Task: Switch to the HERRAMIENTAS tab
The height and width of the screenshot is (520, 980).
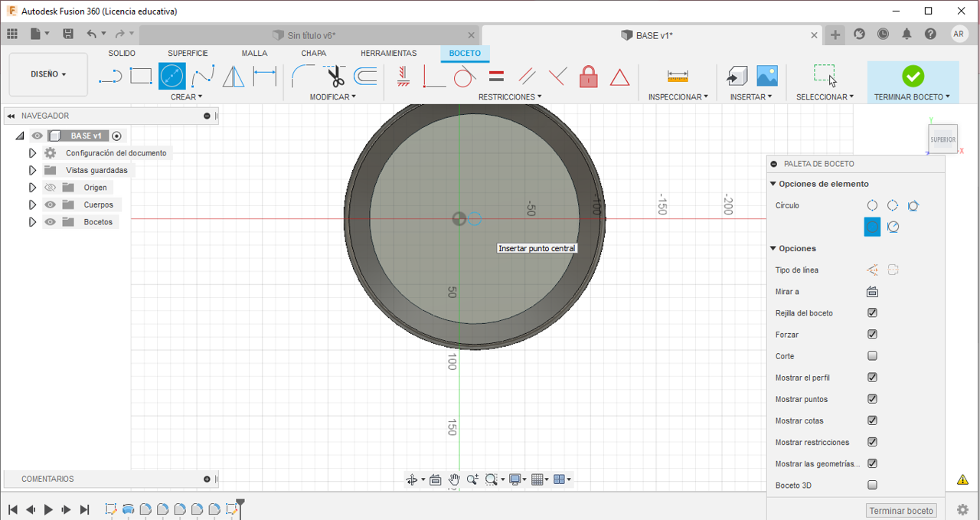Action: pyautogui.click(x=389, y=54)
